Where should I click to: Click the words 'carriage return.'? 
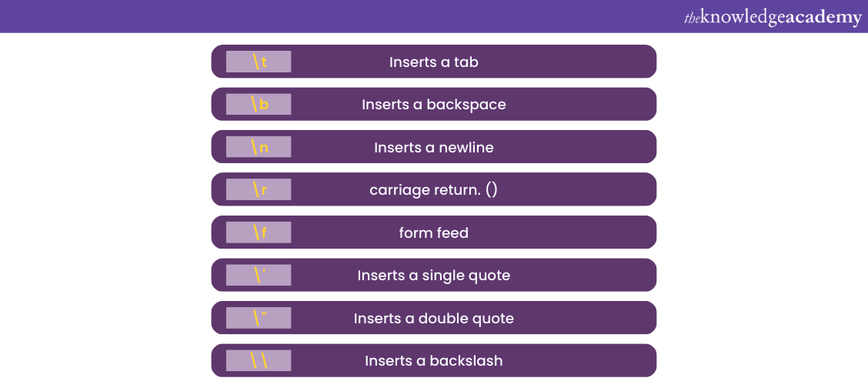424,189
